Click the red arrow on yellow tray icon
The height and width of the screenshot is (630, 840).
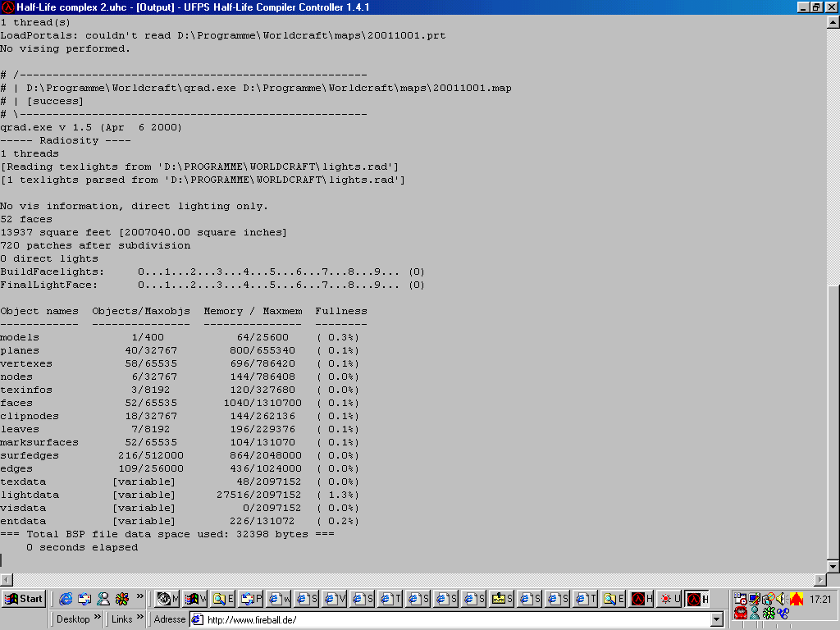coord(796,598)
